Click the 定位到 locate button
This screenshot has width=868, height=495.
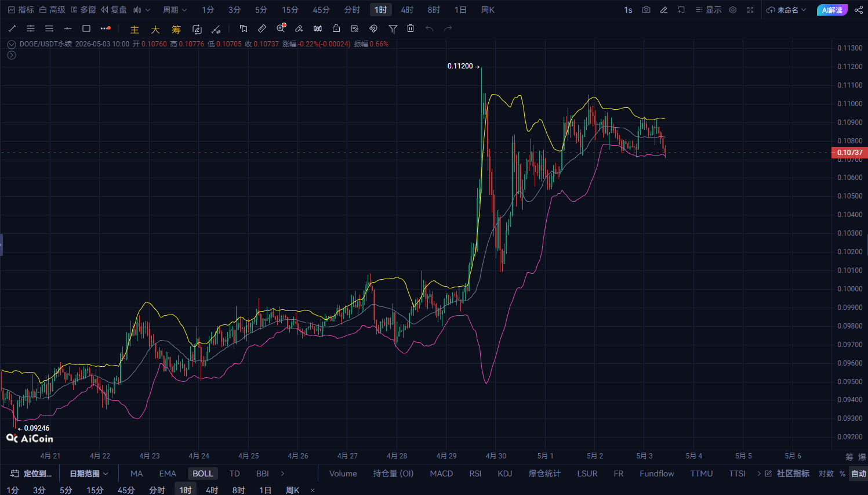point(31,474)
